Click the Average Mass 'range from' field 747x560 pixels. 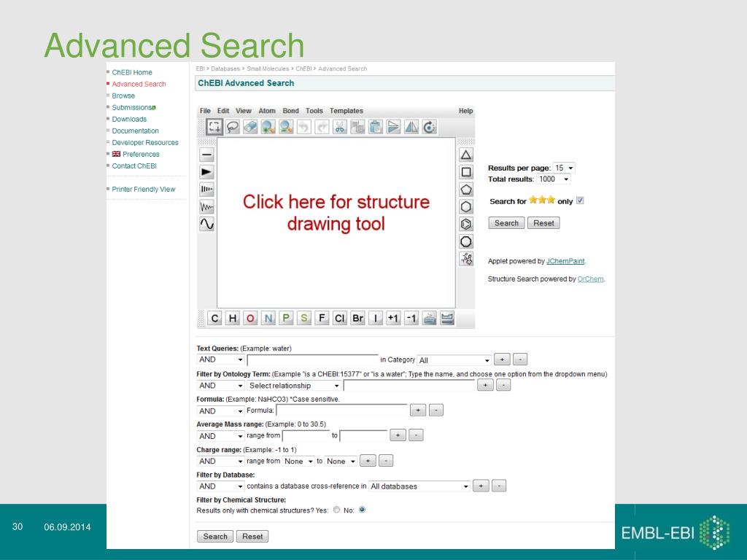(306, 435)
